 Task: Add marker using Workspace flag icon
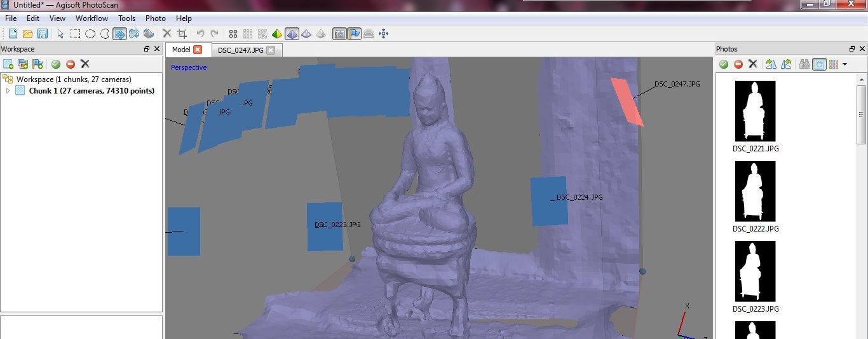[x=37, y=64]
